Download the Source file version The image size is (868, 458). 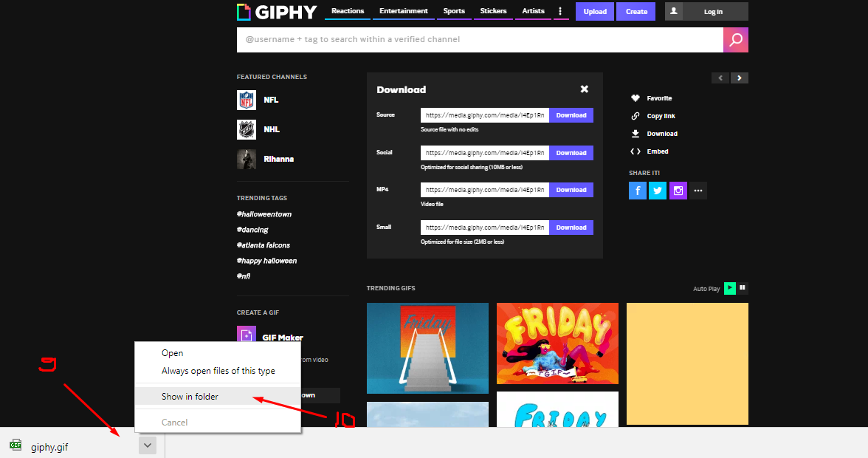click(x=571, y=115)
